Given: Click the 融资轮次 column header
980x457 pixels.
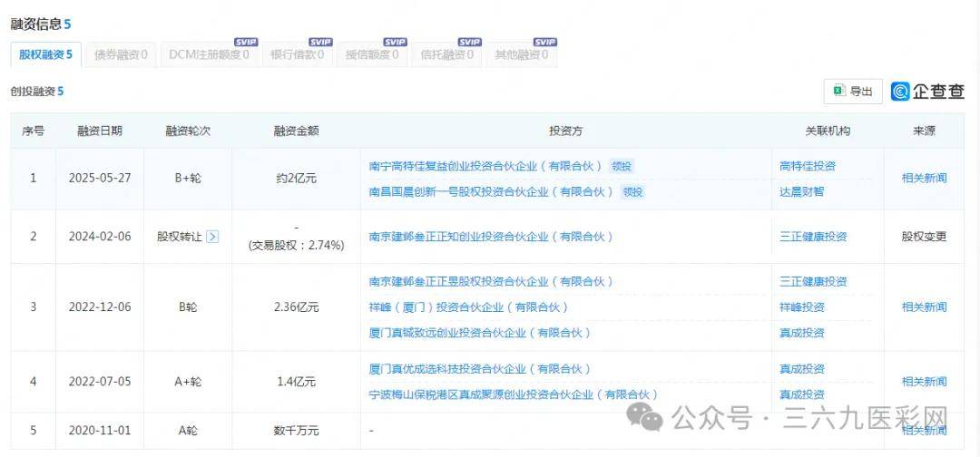Looking at the screenshot, I should click(x=188, y=131).
